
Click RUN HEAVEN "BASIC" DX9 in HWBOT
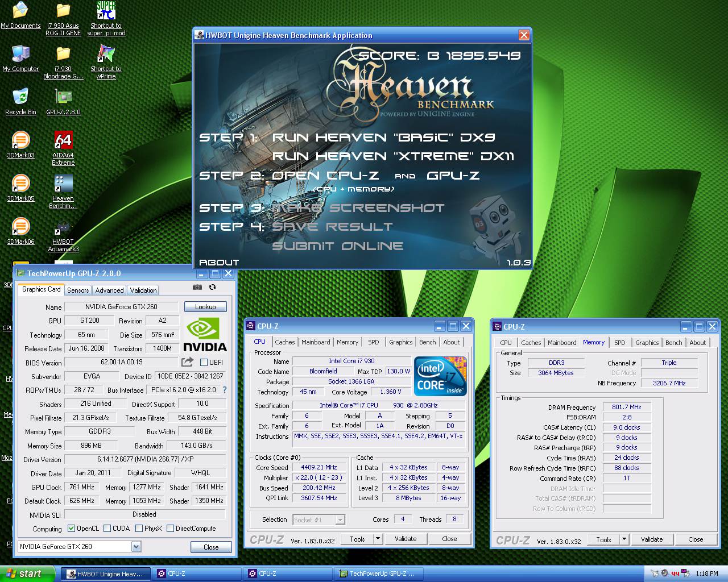[384, 138]
